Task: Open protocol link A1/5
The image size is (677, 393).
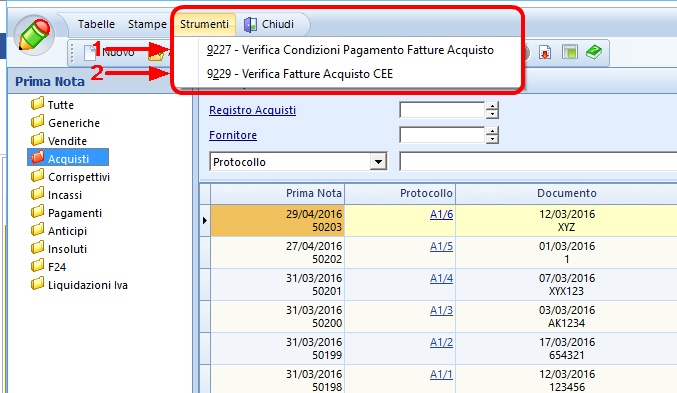Action: 441,246
